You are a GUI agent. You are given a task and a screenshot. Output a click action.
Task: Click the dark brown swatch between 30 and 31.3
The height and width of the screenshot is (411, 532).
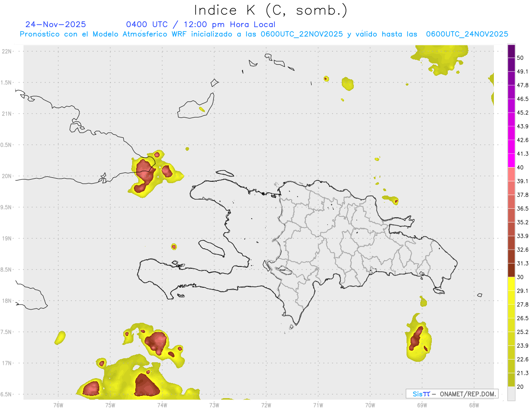pos(511,270)
